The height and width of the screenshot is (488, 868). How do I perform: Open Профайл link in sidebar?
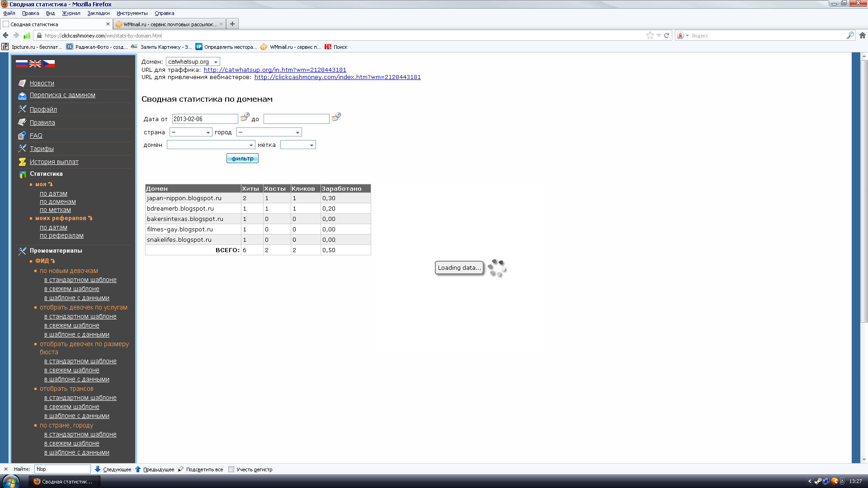[x=43, y=109]
